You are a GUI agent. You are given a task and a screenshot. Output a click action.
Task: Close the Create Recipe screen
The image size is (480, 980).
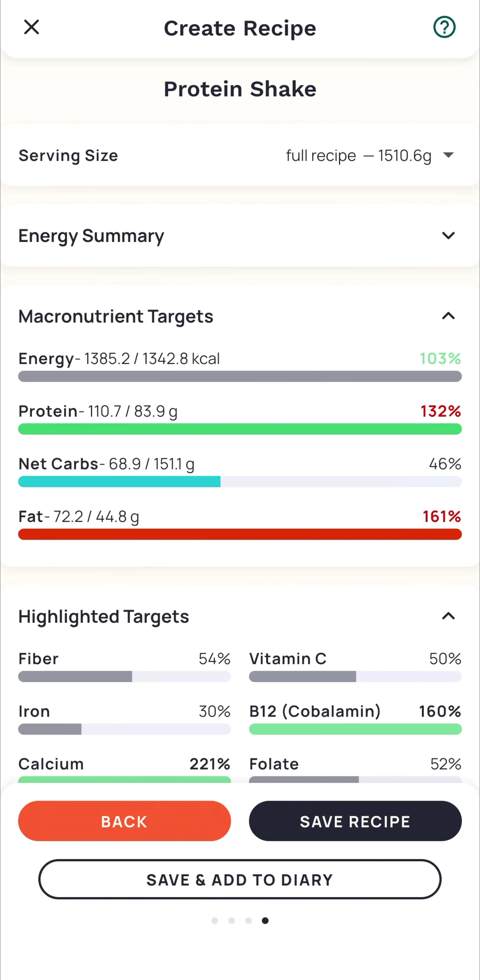point(31,27)
